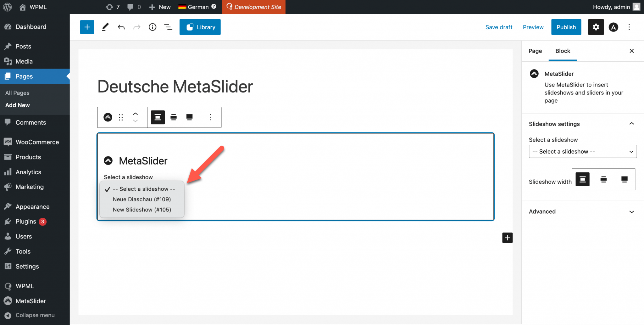Image resolution: width=644 pixels, height=325 pixels.
Task: Open the German language switcher
Action: (x=197, y=7)
